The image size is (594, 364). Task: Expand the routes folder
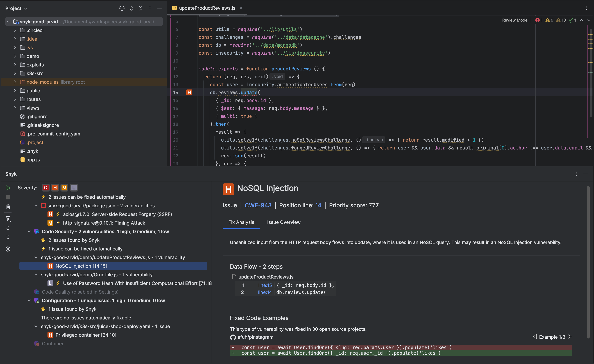pos(15,99)
